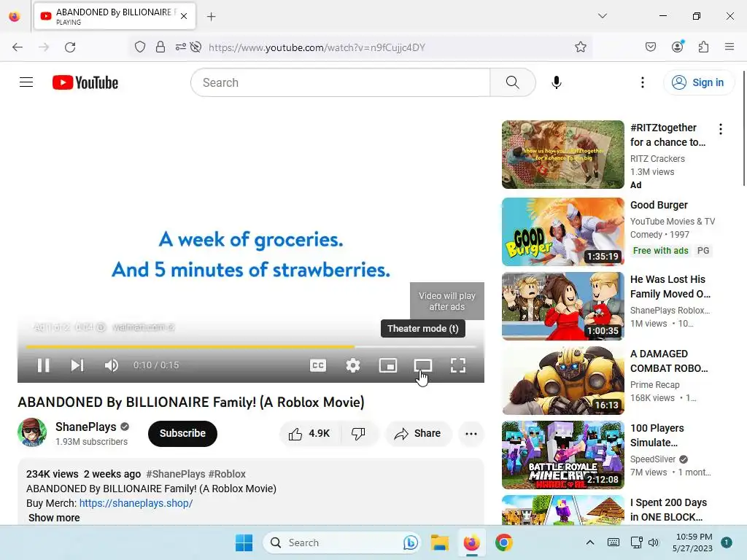This screenshot has width=747, height=560.
Task: Open options for #RITZtogether ad
Action: click(720, 129)
